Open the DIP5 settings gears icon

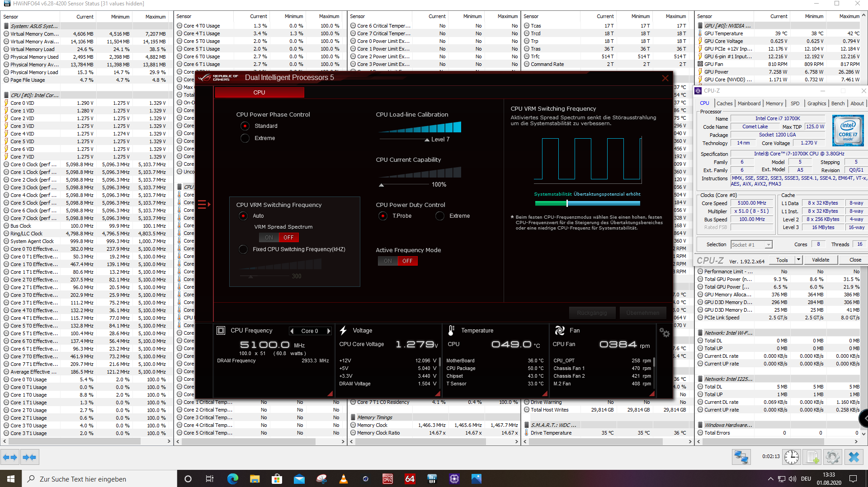664,332
